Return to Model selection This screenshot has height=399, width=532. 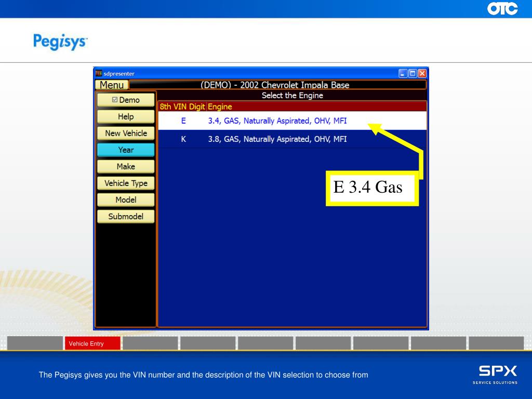click(x=126, y=200)
